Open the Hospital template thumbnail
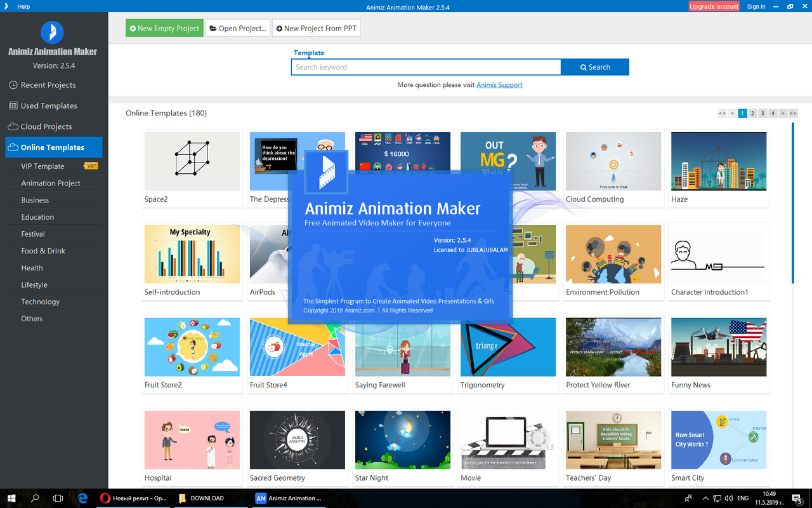Screen dimensions: 812x508 (192, 440)
